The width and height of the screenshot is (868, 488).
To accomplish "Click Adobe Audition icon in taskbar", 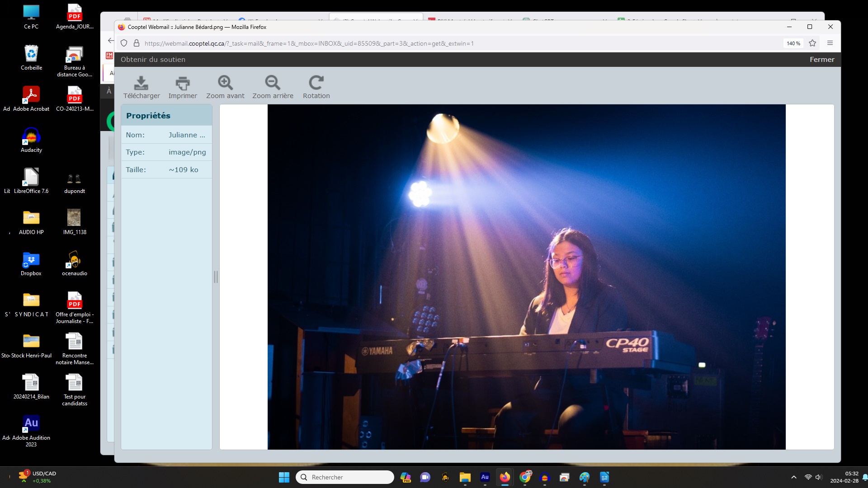I will tap(485, 477).
